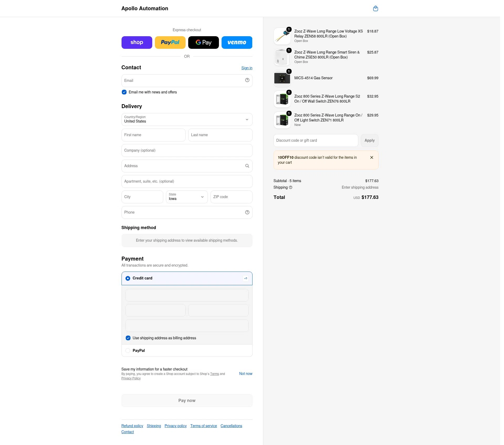
Task: Focus the Company (optional) field
Action: 187,151
